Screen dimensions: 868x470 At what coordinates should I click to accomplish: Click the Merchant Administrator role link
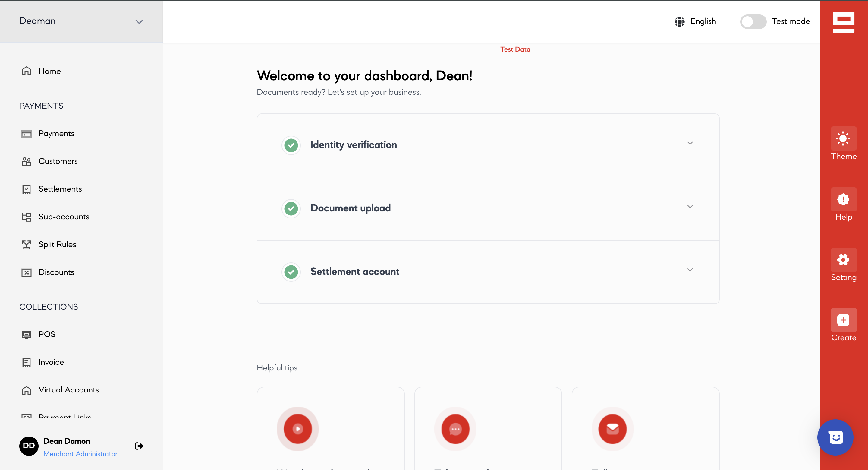pyautogui.click(x=80, y=454)
